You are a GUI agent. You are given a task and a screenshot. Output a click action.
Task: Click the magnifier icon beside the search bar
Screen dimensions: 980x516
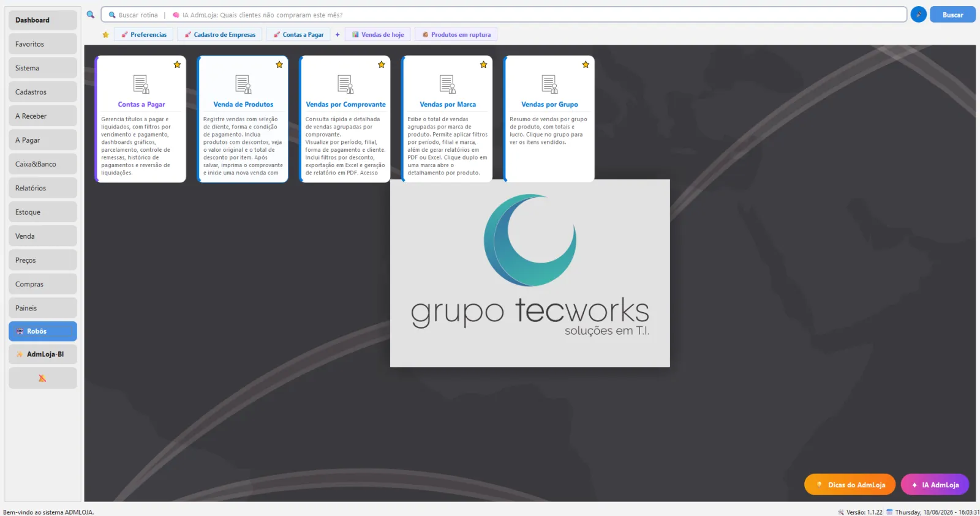[91, 15]
